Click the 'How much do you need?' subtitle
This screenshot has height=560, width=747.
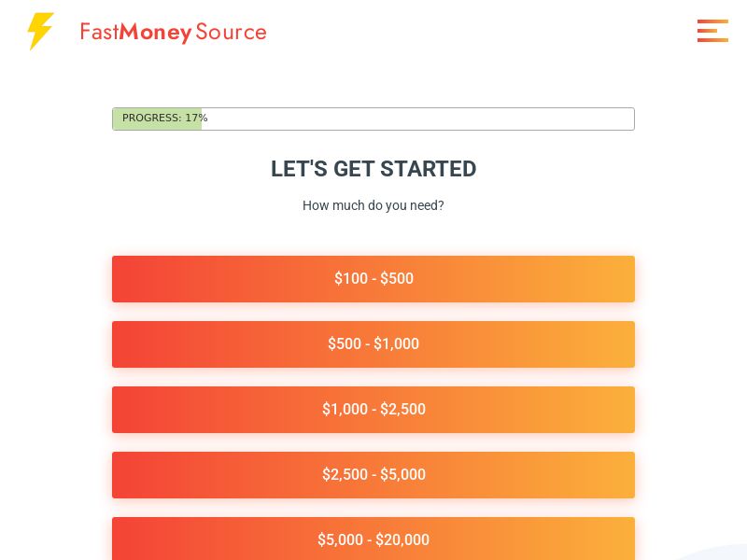(373, 205)
